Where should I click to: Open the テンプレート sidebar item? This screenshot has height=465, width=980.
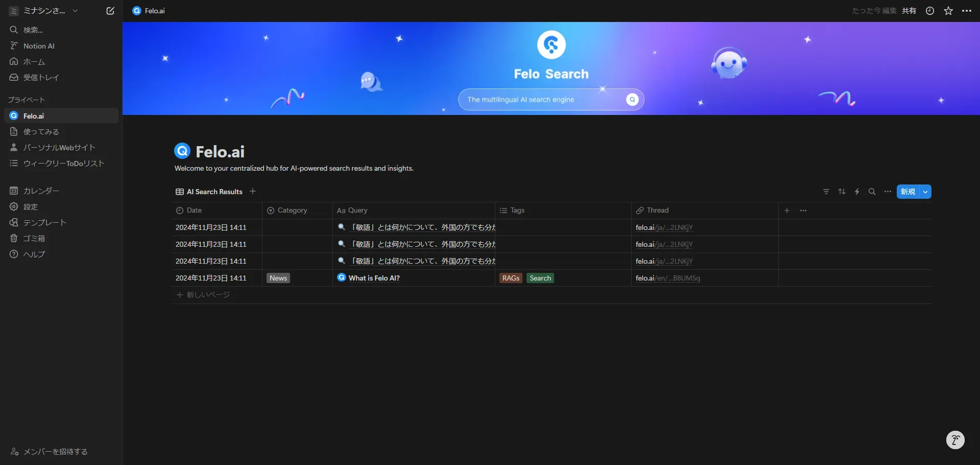click(x=45, y=223)
